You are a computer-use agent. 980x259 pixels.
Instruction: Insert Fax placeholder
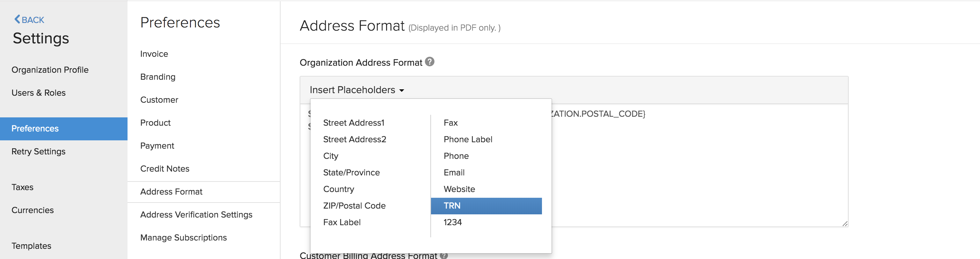coord(450,123)
